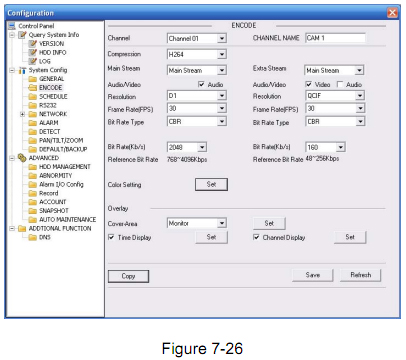Viewport: 406px width, 360px height.
Task: Click the Cover-Area Set button
Action: pyautogui.click(x=269, y=223)
